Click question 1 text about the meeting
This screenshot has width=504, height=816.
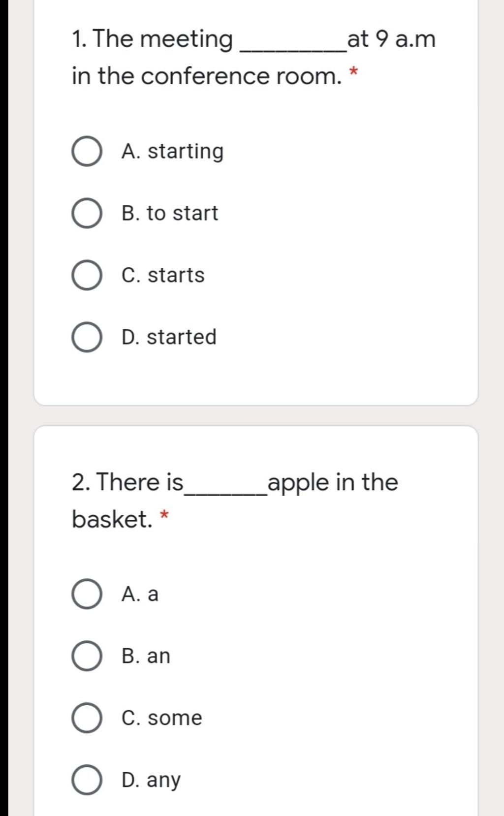click(254, 58)
